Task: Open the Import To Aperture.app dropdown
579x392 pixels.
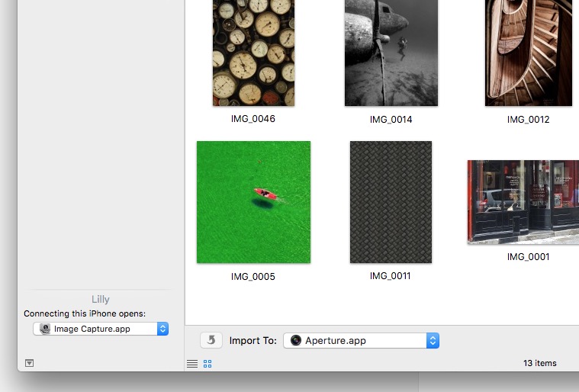Action: tap(361, 340)
